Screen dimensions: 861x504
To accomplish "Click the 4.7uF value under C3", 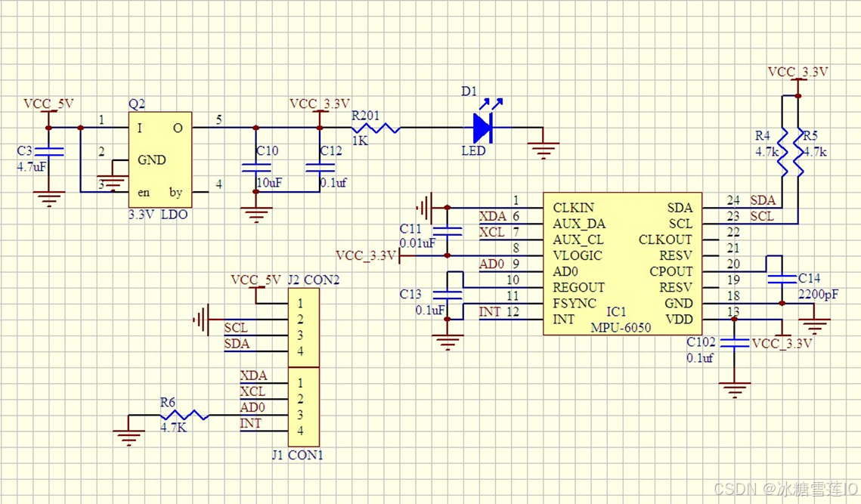I will tap(32, 167).
